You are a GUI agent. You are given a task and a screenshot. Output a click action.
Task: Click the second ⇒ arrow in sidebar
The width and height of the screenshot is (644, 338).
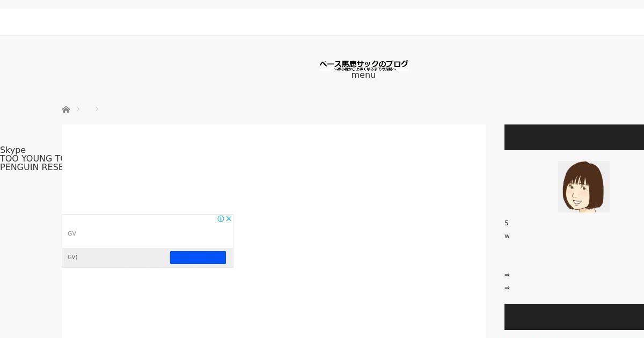pyautogui.click(x=507, y=288)
